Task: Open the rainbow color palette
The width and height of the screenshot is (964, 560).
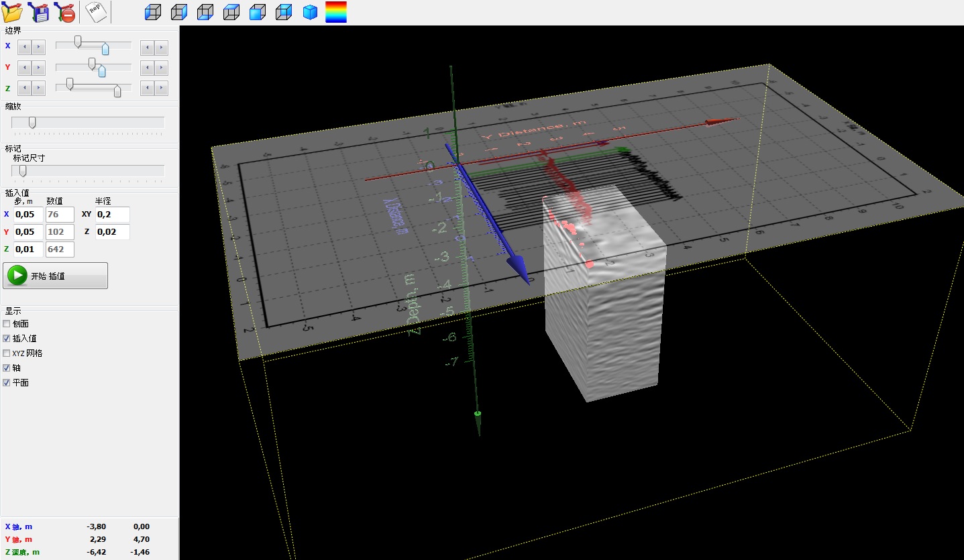Action: pyautogui.click(x=336, y=12)
